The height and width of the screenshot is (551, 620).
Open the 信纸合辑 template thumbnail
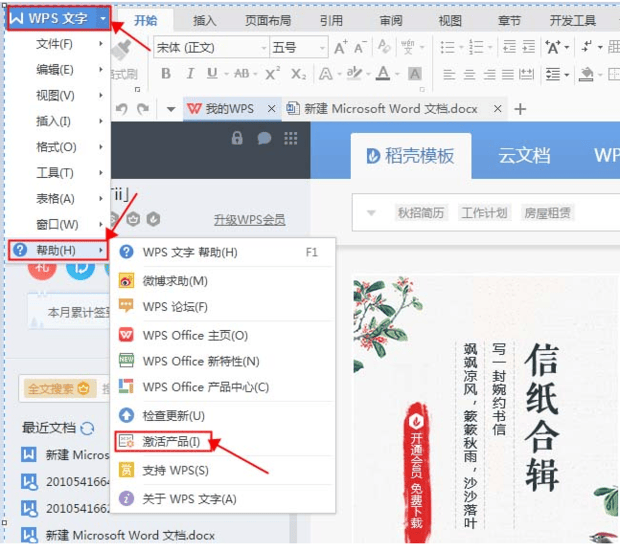[486, 409]
